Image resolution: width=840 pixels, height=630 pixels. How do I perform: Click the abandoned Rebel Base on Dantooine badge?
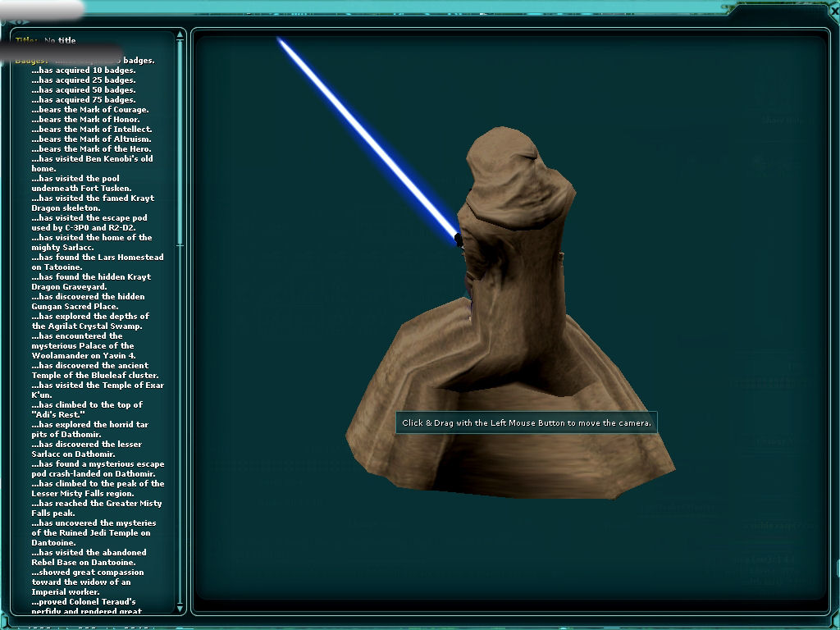click(x=89, y=557)
